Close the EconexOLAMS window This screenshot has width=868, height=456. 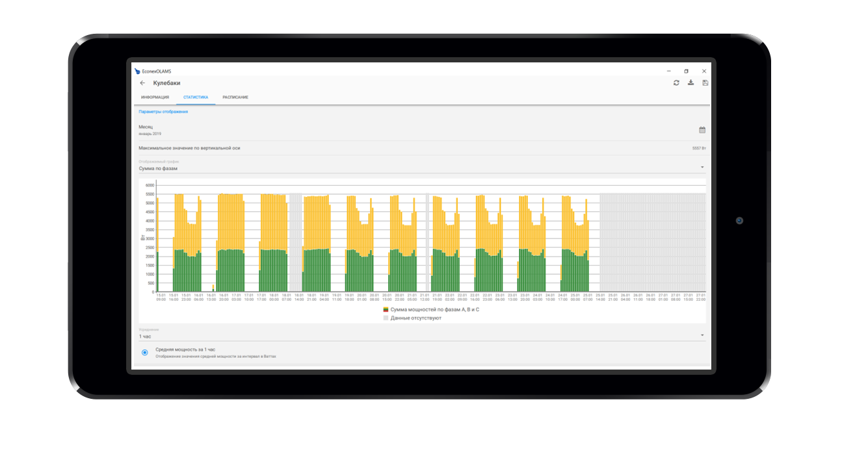[x=704, y=71]
